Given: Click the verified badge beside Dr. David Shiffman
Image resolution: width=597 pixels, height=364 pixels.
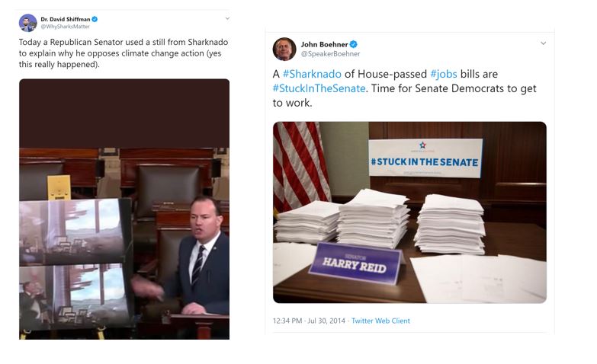Looking at the screenshot, I should (95, 19).
